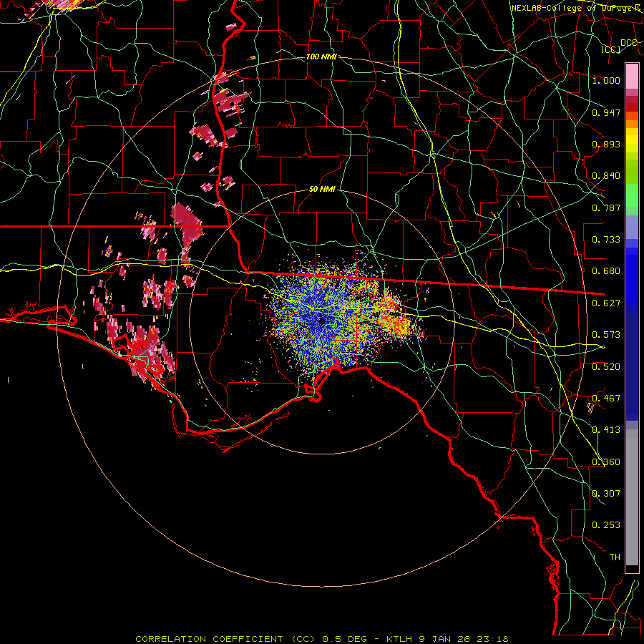Screen dimensions: 644x644
Task: Click the 0.787 color scale value
Action: point(606,208)
